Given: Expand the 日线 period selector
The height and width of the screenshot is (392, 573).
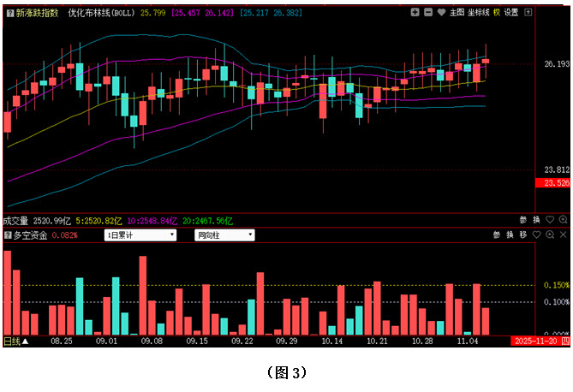Looking at the screenshot, I should pos(15,341).
